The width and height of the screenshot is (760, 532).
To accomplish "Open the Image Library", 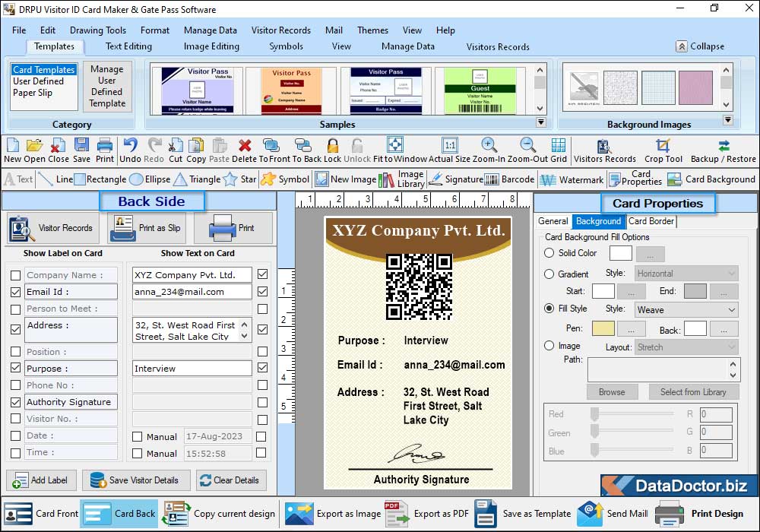I will click(401, 179).
